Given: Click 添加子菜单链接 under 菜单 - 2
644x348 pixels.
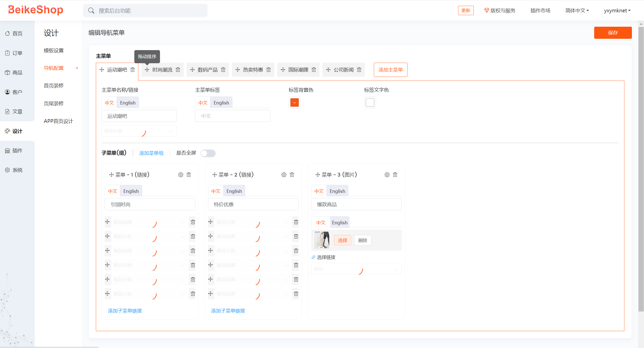Looking at the screenshot, I should coord(228,311).
